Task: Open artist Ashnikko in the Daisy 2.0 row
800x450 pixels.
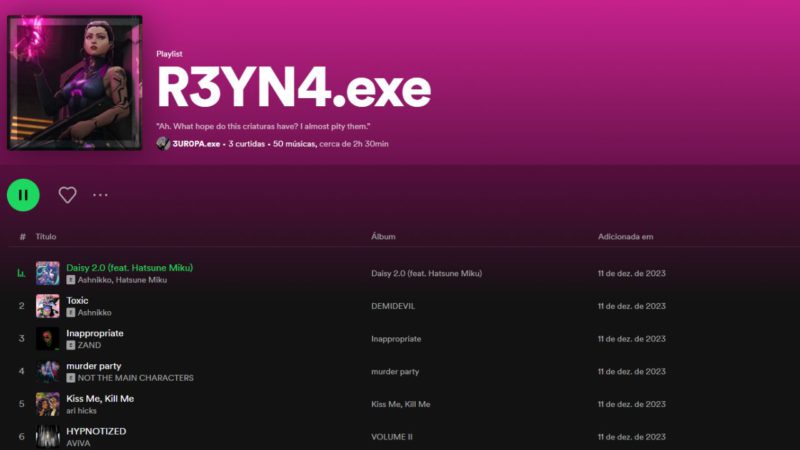Action: (x=94, y=280)
